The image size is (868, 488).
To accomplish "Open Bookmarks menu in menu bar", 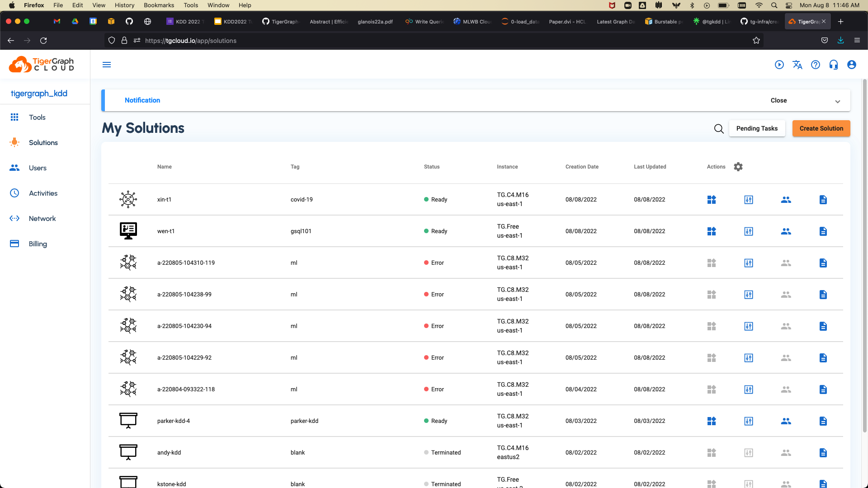I will click(x=159, y=5).
